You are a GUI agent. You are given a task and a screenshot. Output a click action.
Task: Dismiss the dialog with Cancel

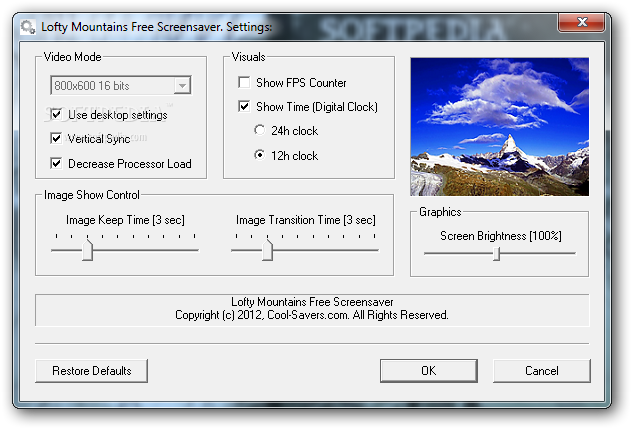(542, 371)
